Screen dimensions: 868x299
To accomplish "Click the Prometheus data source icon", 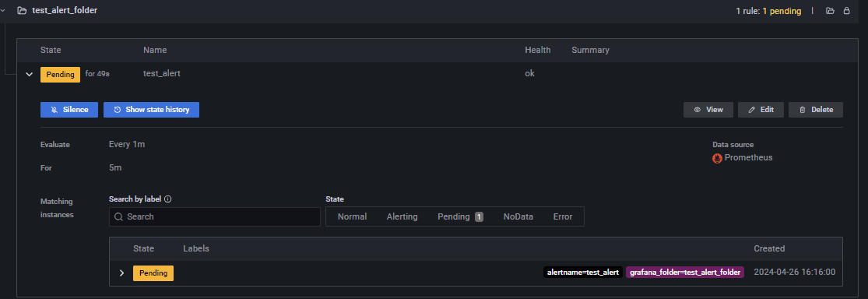I will click(x=717, y=158).
